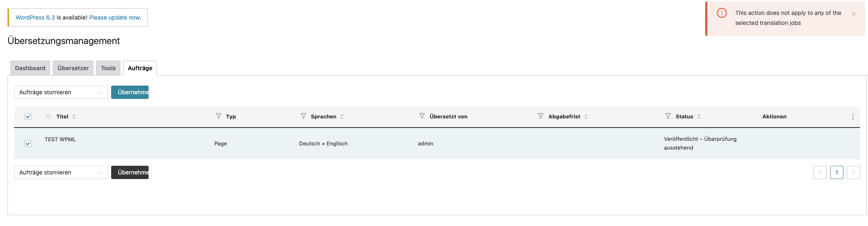Select page 1 in pagination

836,172
